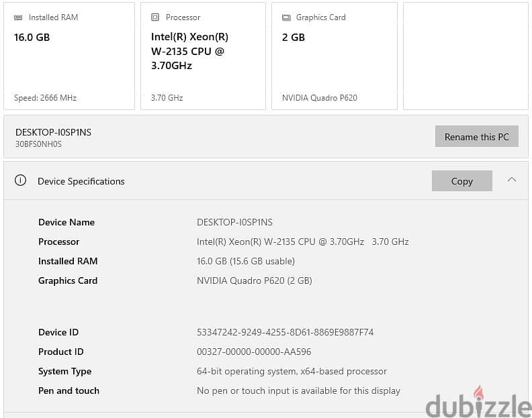Viewport: 532px width, 418px height.
Task: Copy the device specifications
Action: tap(461, 181)
